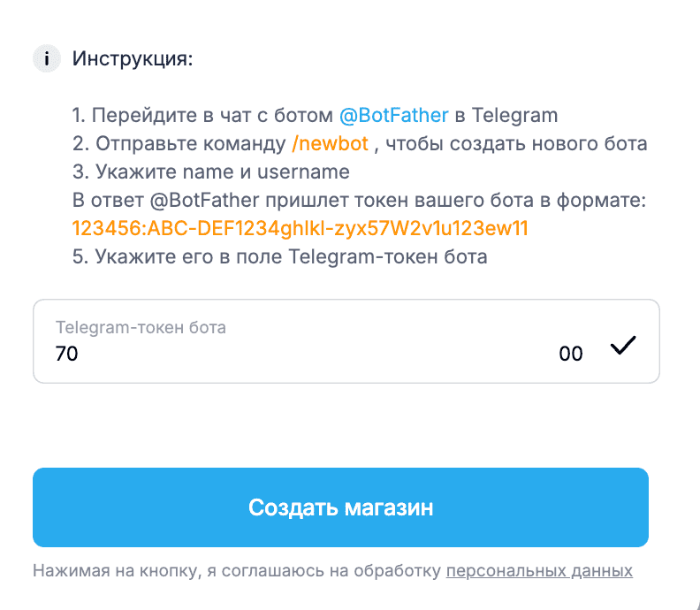Click the round info icon beside Инструкция

point(47,58)
